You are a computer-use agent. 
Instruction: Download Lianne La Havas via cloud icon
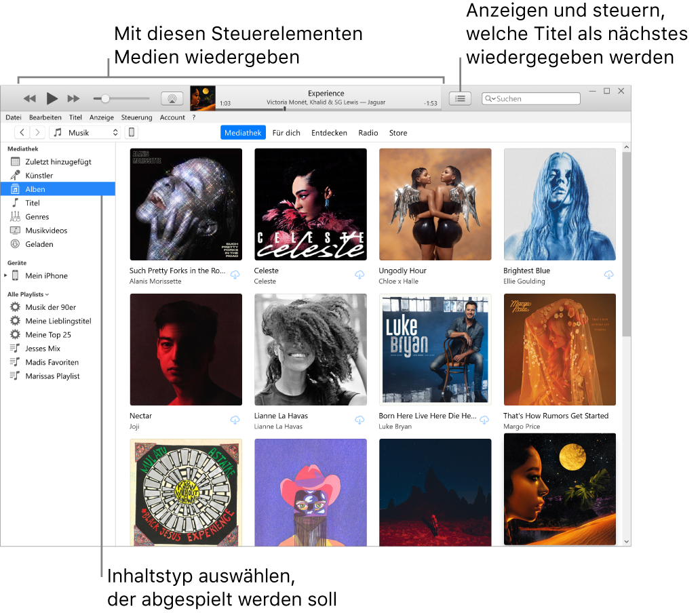tap(359, 420)
